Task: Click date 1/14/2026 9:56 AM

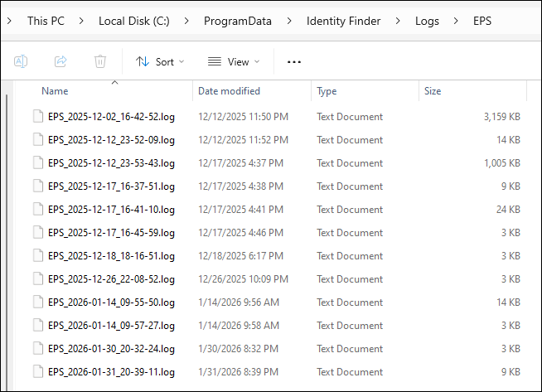Action: tap(239, 302)
